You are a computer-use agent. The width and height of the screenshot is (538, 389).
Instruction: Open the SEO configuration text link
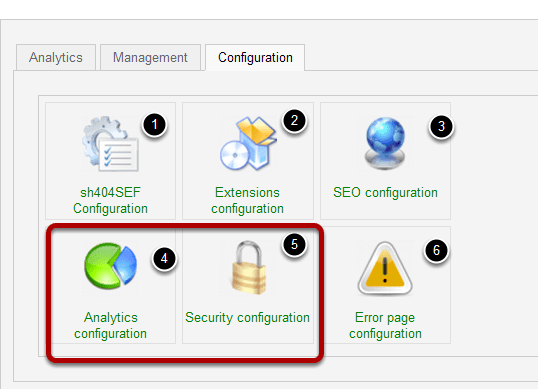pos(385,192)
